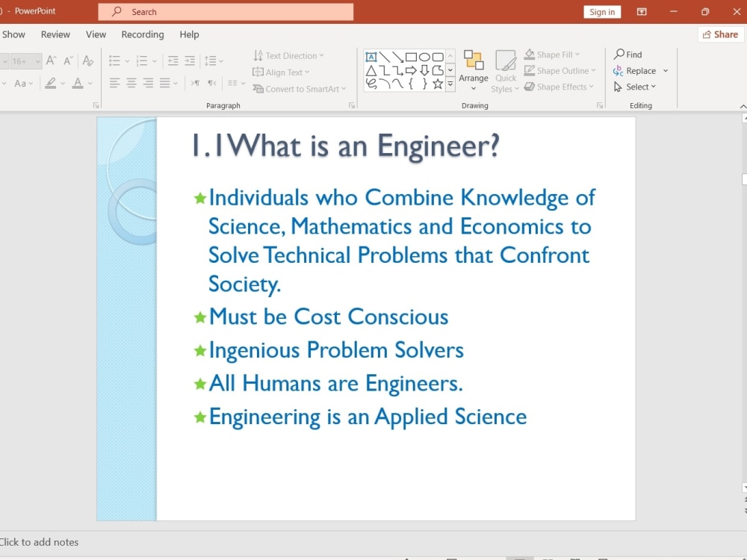
Task: Select the Elbow Connector shape
Action: point(385,71)
